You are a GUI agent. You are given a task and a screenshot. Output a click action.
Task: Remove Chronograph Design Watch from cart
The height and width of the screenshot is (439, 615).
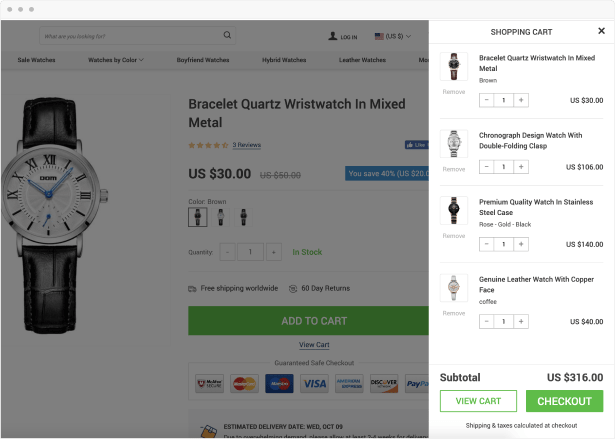[454, 169]
